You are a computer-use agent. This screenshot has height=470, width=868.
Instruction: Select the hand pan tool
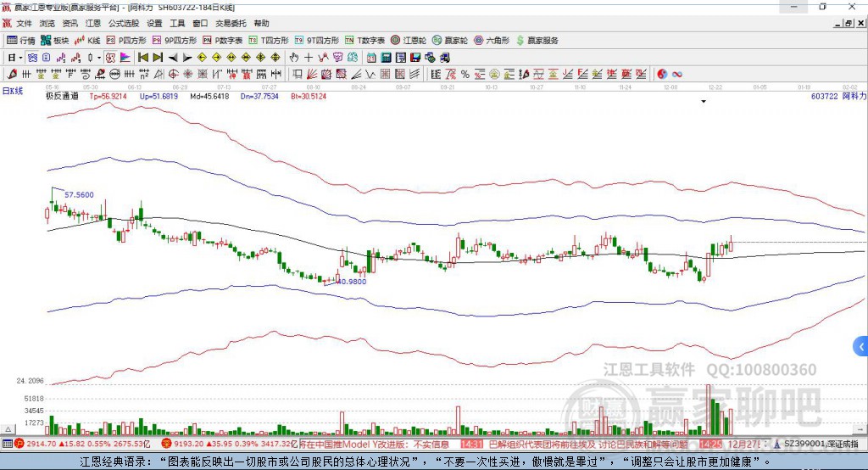pos(294,58)
